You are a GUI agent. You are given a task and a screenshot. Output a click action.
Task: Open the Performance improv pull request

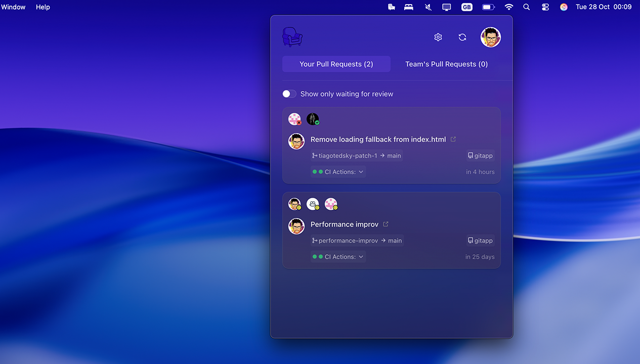click(345, 224)
